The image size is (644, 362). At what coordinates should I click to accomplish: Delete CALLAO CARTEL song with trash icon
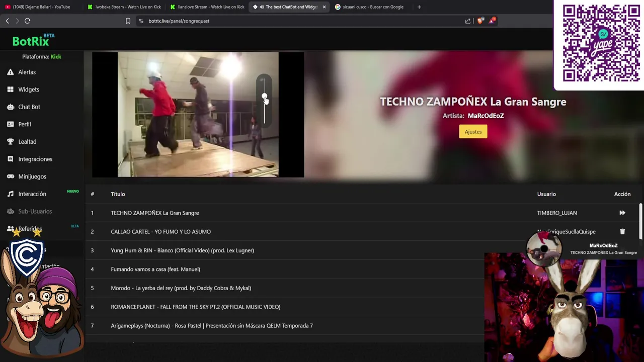pos(622,232)
